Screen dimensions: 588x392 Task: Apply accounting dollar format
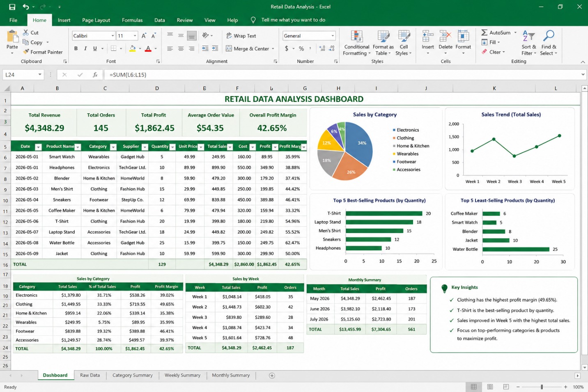pos(287,48)
